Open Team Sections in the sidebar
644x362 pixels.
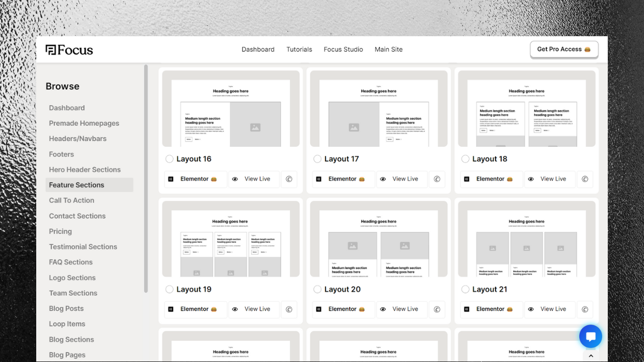[x=73, y=293]
